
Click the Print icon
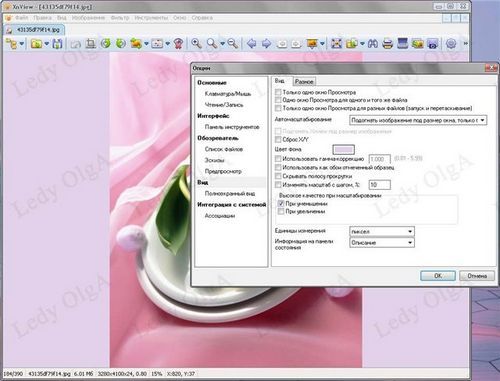(388, 43)
